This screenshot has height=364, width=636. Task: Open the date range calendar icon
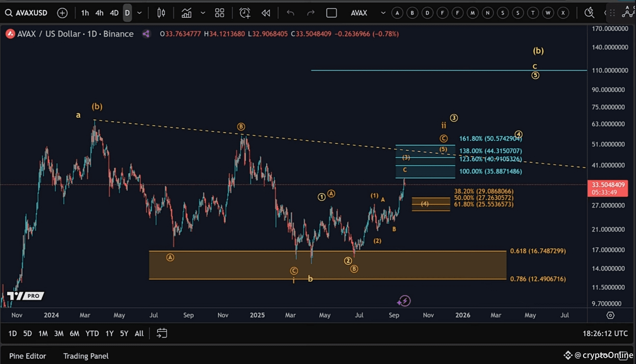162,333
